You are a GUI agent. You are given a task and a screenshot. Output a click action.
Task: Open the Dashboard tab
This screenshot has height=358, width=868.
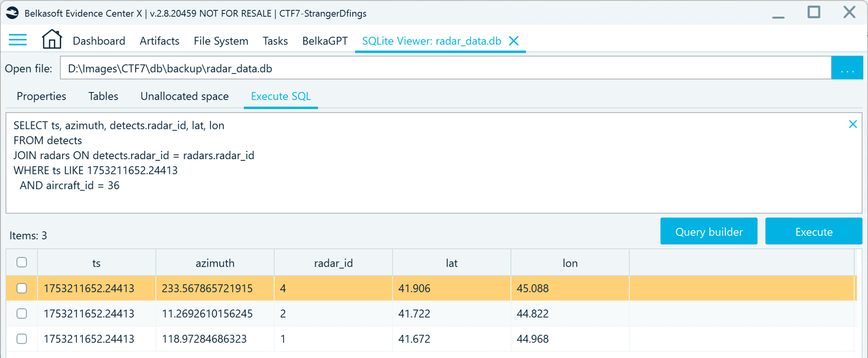pyautogui.click(x=99, y=41)
